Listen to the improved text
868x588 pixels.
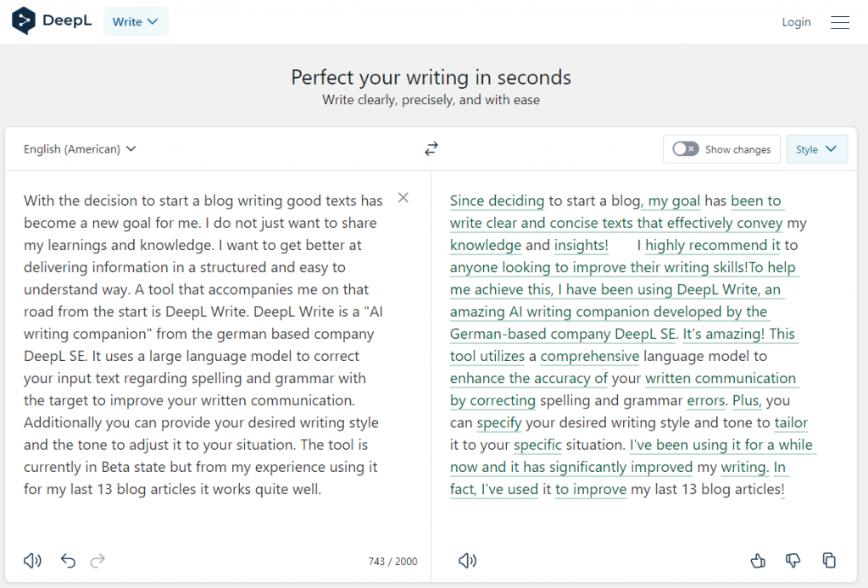pos(467,560)
